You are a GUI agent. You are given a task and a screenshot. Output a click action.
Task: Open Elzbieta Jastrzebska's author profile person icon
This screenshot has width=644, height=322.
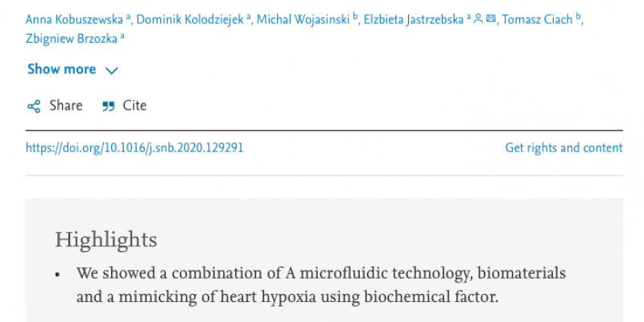pyautogui.click(x=477, y=19)
